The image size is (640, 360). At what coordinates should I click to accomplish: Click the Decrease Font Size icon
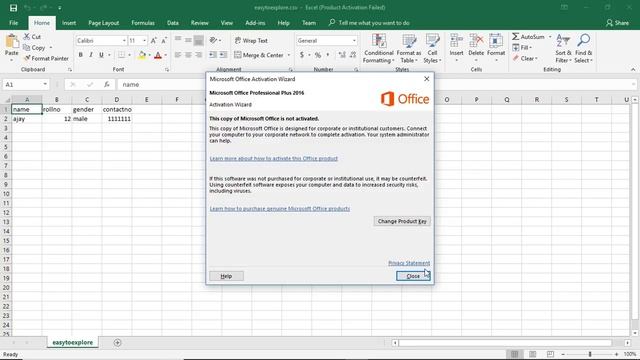click(164, 41)
